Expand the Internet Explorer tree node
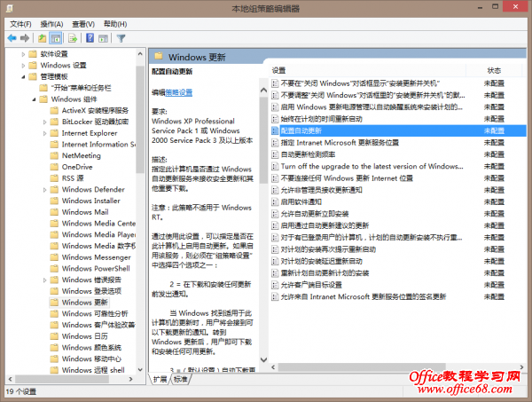This screenshot has height=402, width=532. coord(44,133)
